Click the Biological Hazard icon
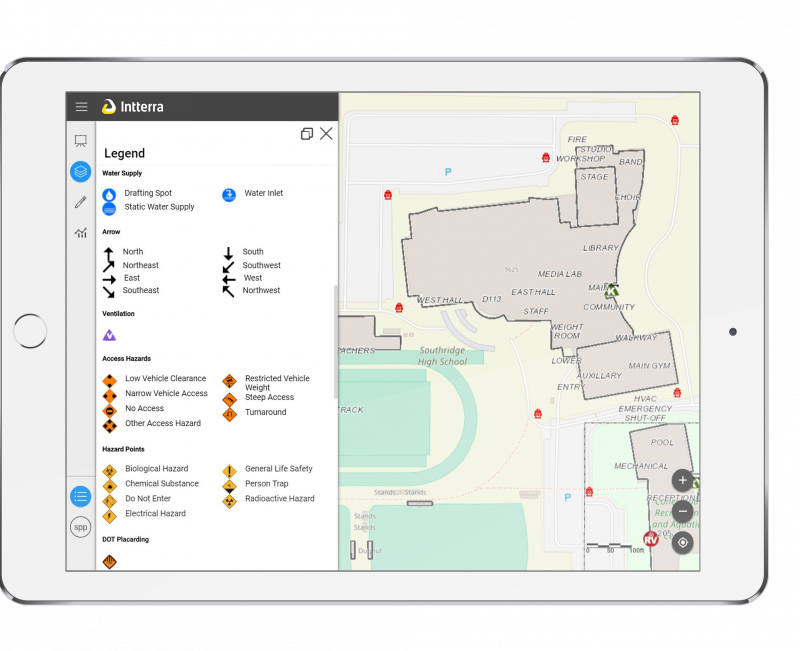 pos(109,471)
